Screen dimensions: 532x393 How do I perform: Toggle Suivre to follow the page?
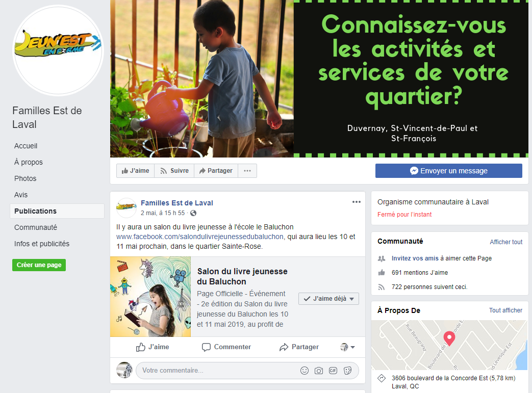click(174, 171)
